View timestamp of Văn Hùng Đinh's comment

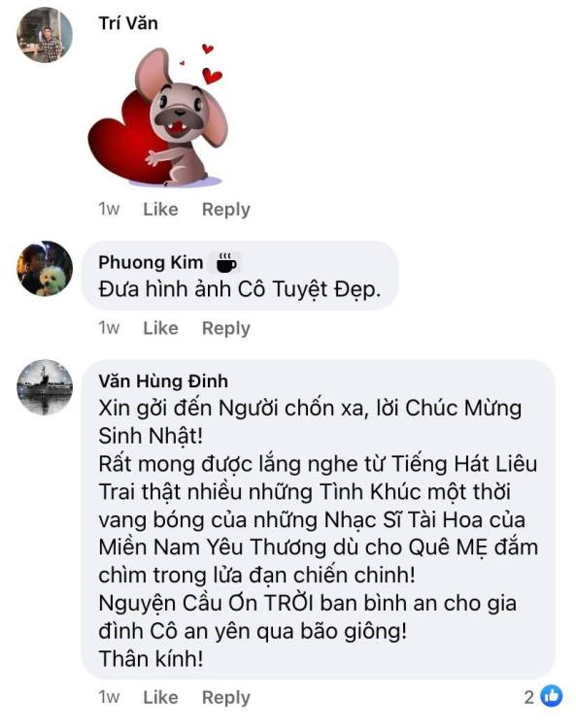[109, 697]
